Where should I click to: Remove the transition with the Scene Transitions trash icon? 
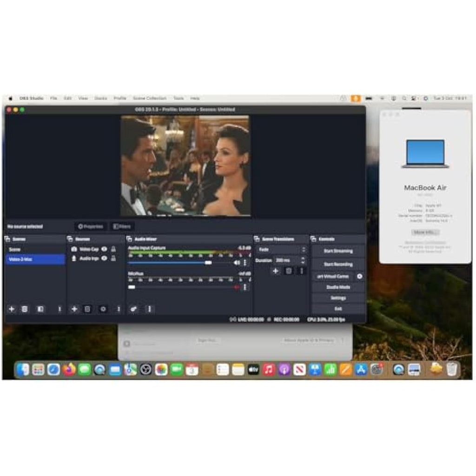289,271
